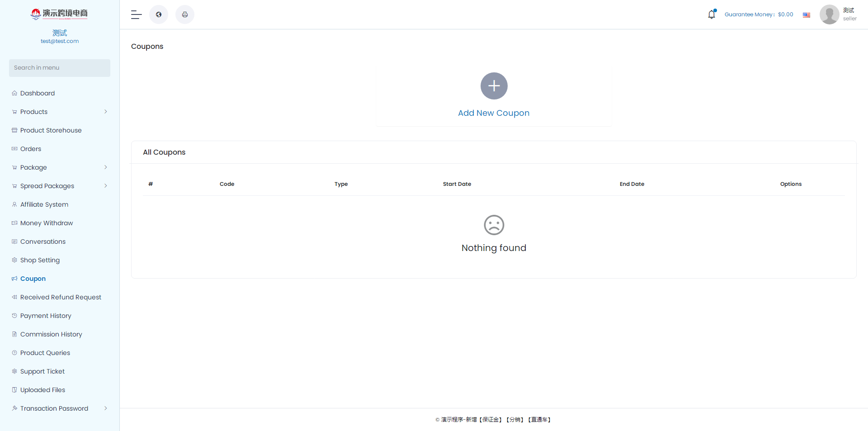Click the store logo in sidebar
The height and width of the screenshot is (431, 868).
point(59,14)
